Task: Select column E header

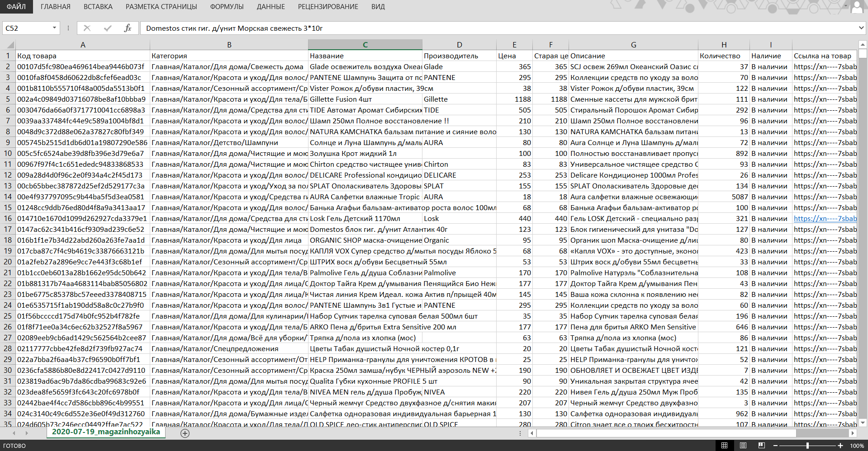Action: point(514,45)
